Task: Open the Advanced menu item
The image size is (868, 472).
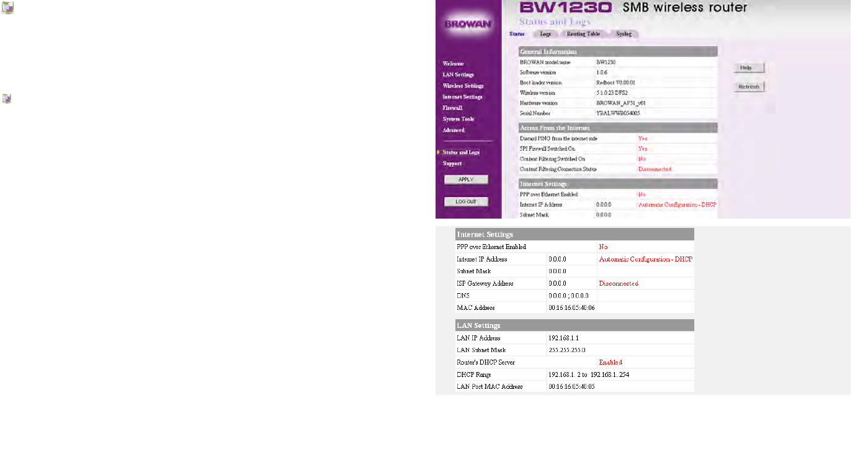Action: coord(454,131)
